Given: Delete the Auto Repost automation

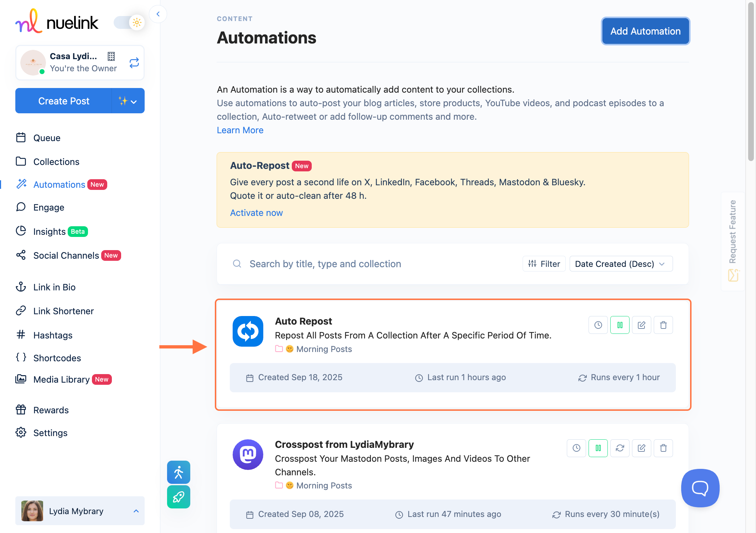Looking at the screenshot, I should (x=663, y=325).
